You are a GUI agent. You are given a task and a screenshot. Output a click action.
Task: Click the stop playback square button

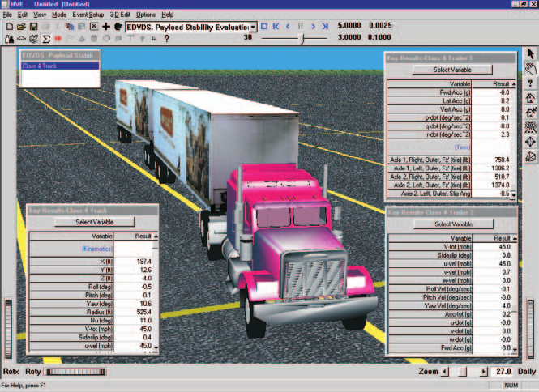pos(264,26)
